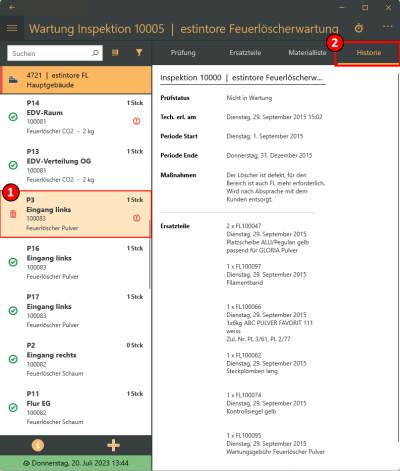Image resolution: width=400 pixels, height=471 pixels.
Task: Click the spare part entry 1 x FL100074
Action: pyautogui.click(x=266, y=403)
